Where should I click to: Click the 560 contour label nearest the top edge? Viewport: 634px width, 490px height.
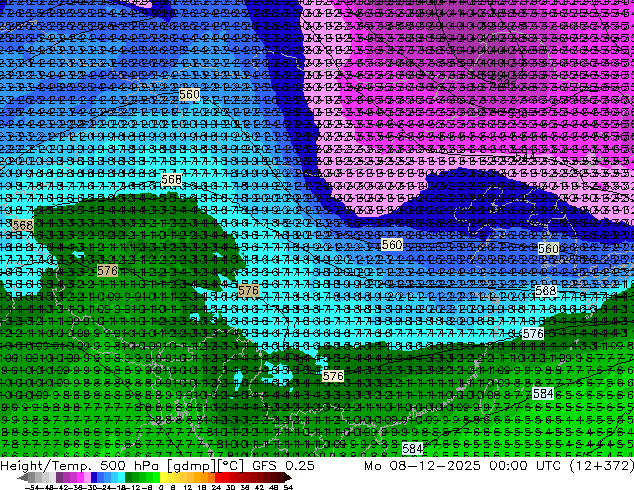(x=189, y=95)
